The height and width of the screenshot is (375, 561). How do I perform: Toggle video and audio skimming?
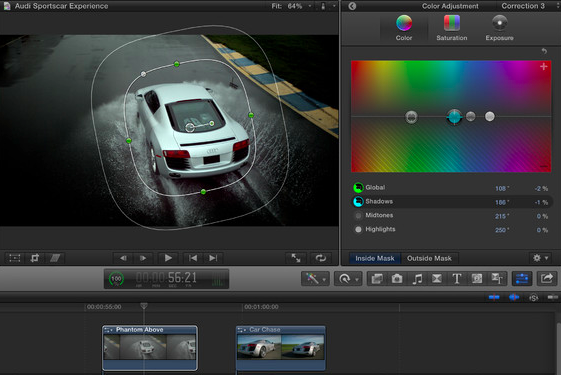pos(494,297)
